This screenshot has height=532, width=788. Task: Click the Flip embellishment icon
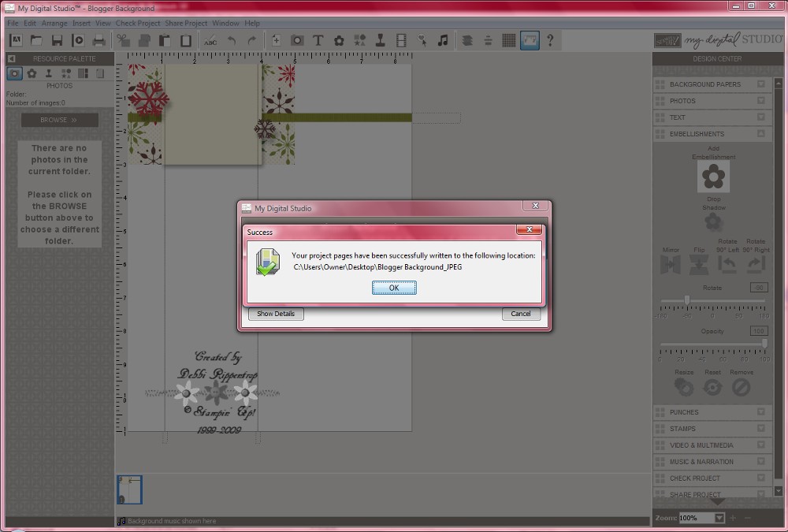[x=698, y=265]
